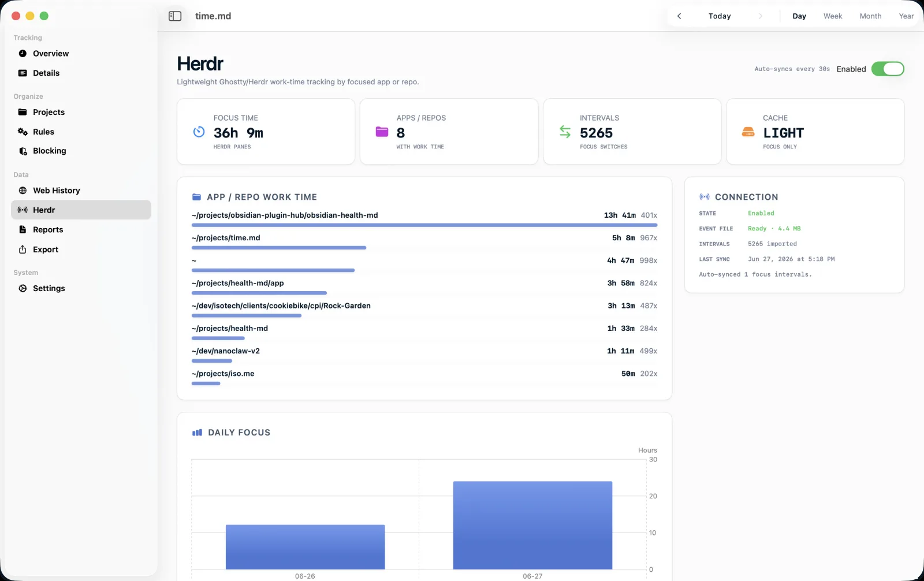Click the orange Cache drive icon
This screenshot has height=581, width=924.
click(748, 132)
